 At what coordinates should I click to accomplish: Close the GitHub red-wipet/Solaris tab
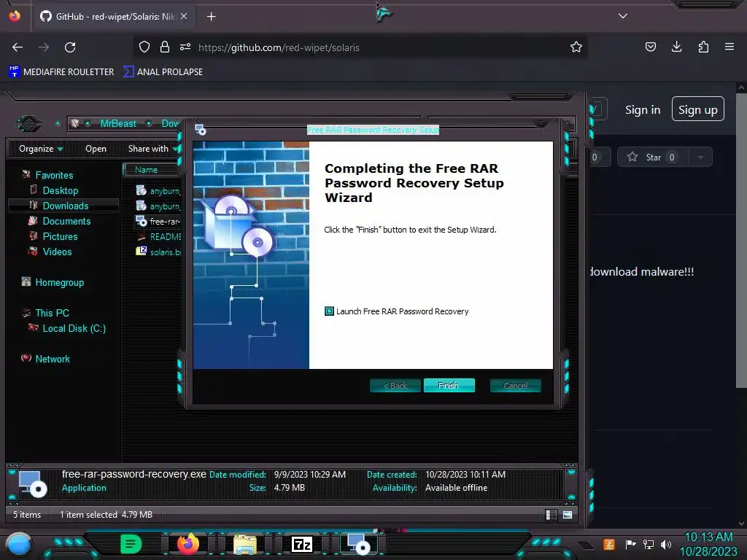pos(184,17)
